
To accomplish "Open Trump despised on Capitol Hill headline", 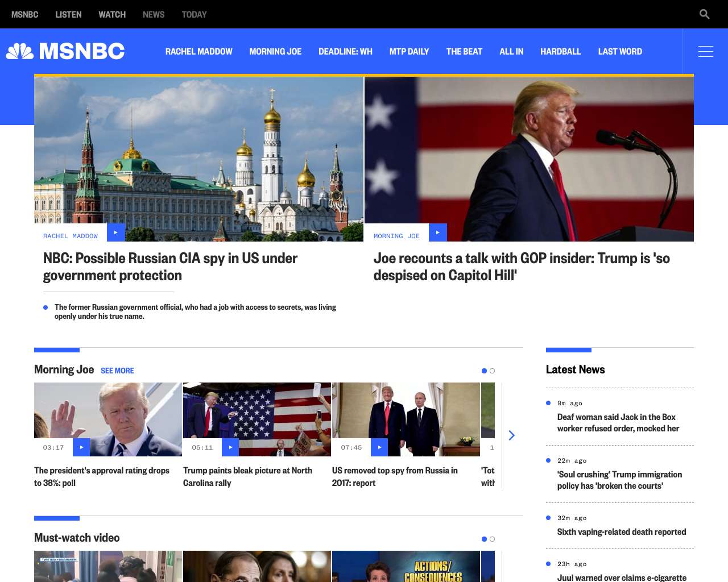I will (522, 267).
